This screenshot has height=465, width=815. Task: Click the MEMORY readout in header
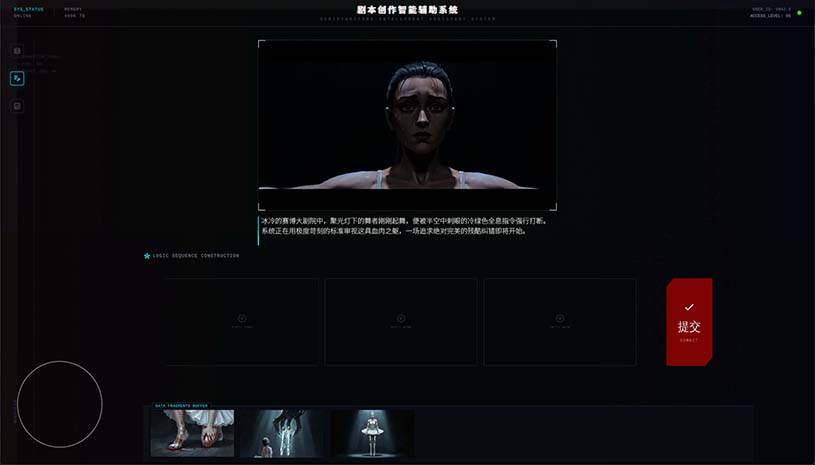(x=75, y=12)
